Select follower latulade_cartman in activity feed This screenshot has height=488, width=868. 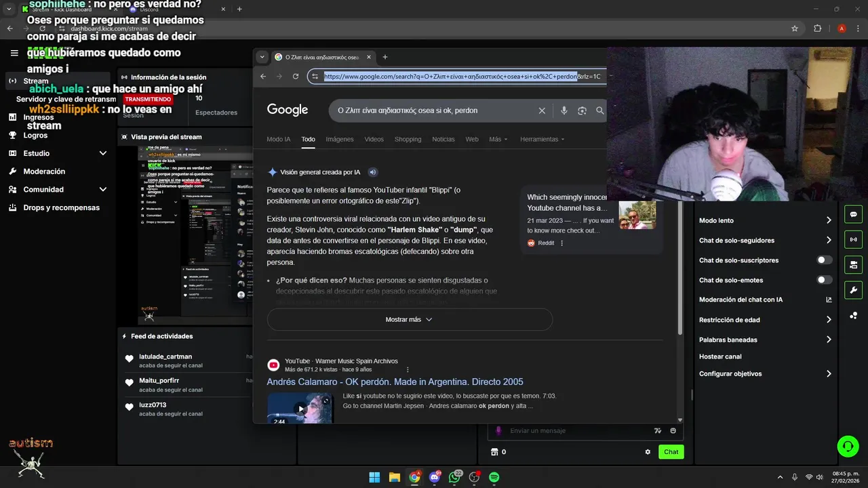point(165,357)
